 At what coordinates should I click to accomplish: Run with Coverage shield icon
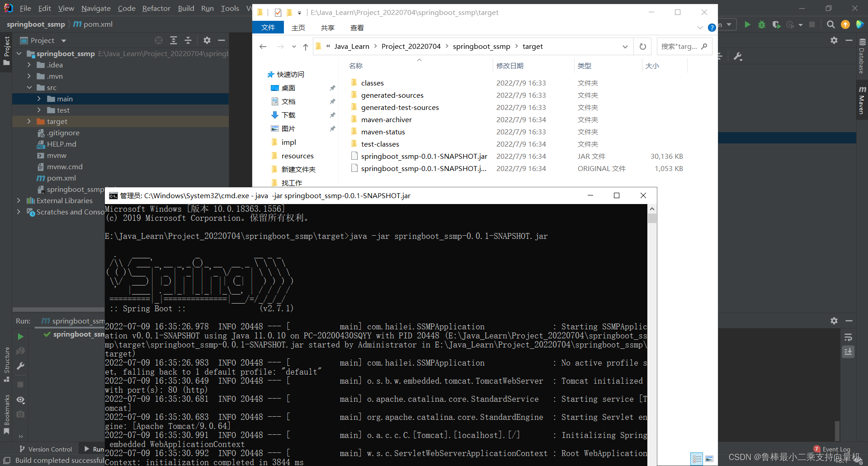776,24
